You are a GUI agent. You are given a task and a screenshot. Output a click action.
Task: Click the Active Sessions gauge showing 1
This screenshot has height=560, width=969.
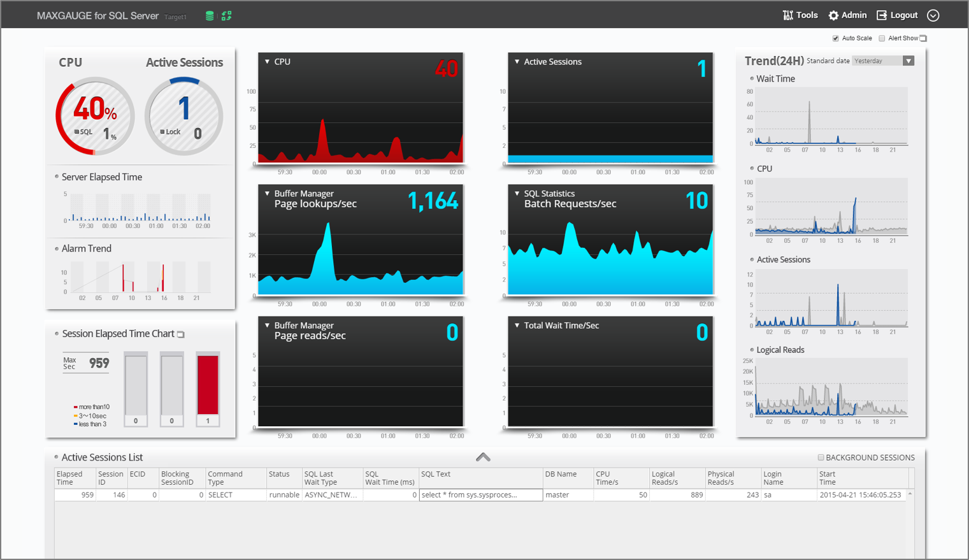click(184, 116)
